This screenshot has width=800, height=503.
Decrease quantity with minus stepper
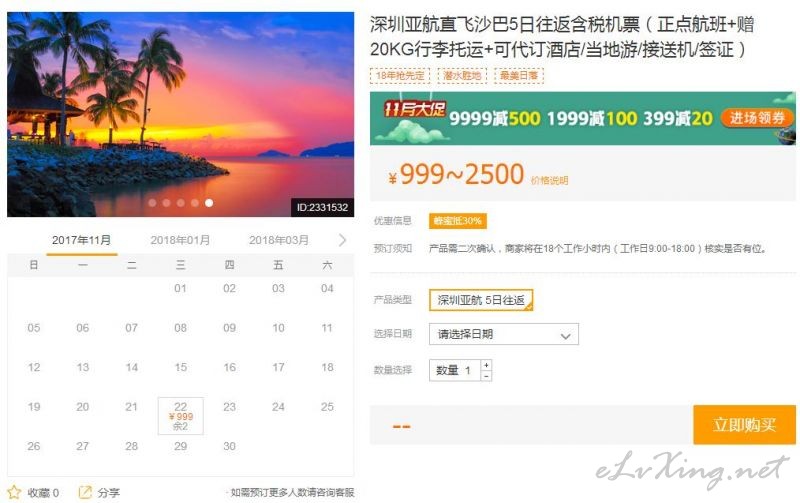point(486,376)
